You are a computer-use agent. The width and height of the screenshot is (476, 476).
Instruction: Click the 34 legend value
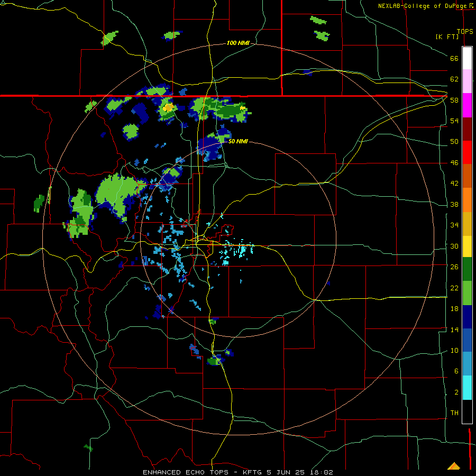coord(454,225)
